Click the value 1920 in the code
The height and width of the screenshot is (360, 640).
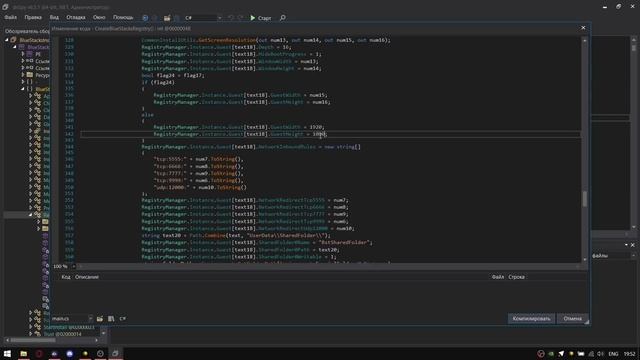click(316, 127)
